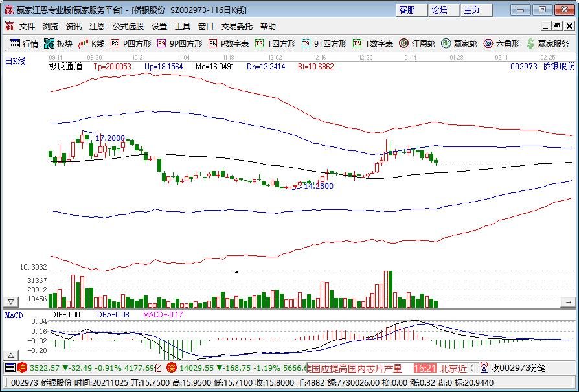Open the 工具 menu

[x=183, y=26]
